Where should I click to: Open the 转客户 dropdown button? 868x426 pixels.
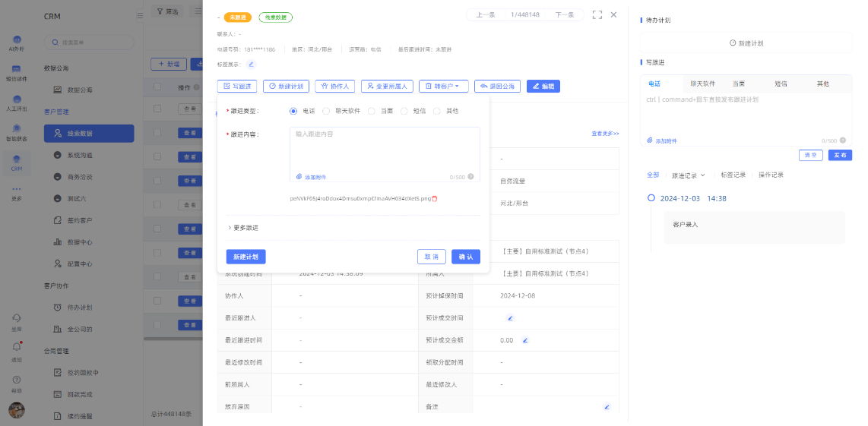tap(443, 87)
